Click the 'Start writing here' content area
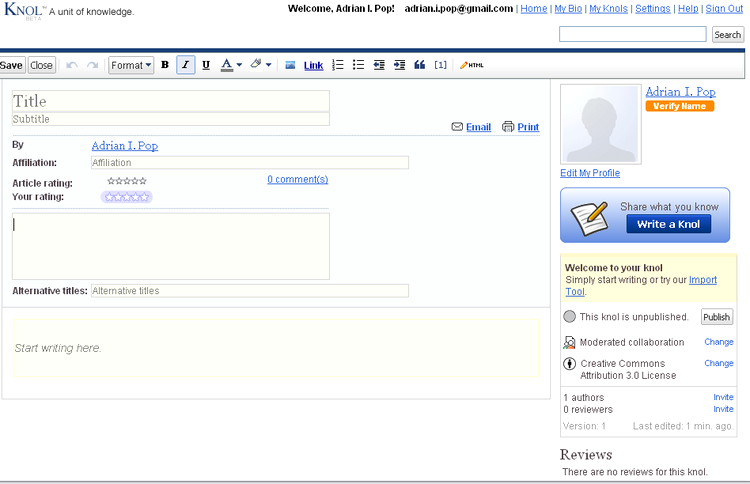The image size is (750, 484). (276, 348)
